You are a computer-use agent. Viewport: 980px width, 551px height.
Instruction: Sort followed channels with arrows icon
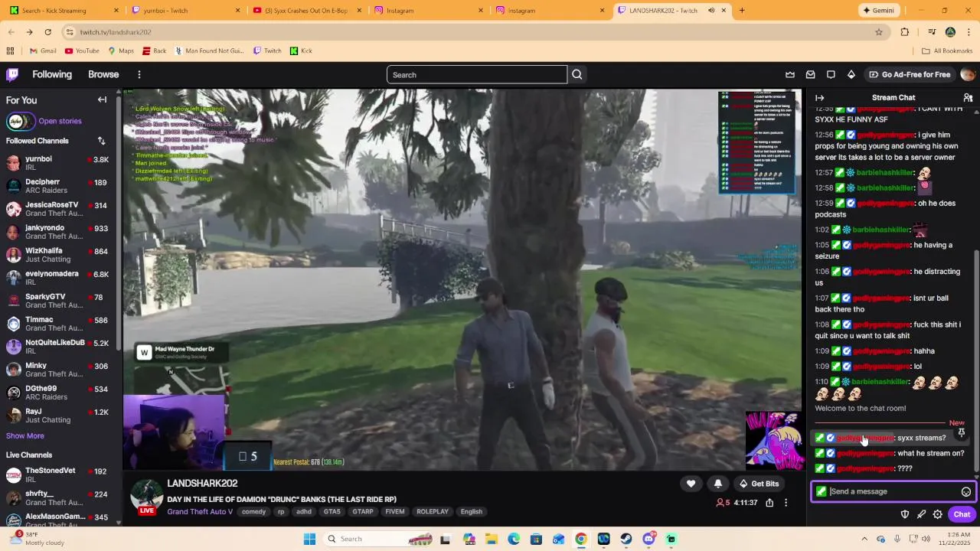point(101,141)
